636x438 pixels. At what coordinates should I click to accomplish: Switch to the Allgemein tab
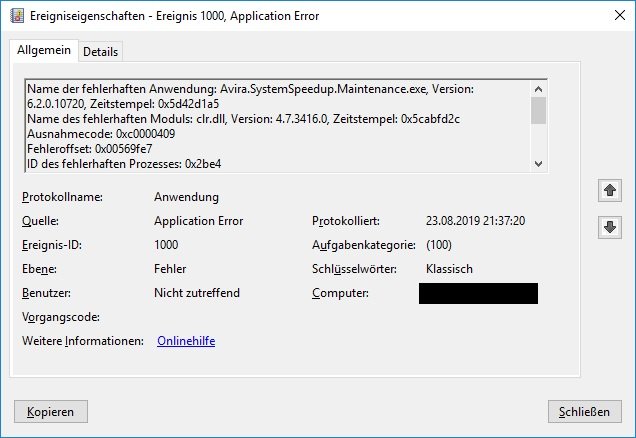pos(42,50)
